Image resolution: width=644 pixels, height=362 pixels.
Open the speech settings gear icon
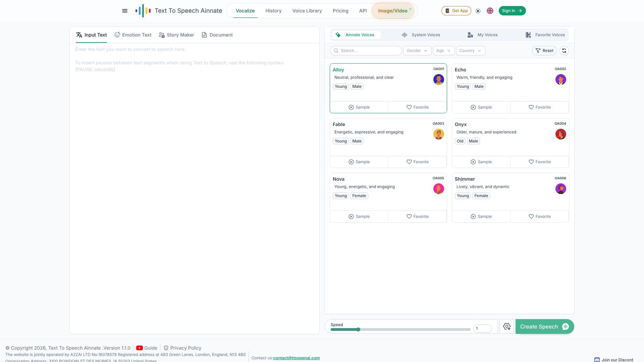[507, 326]
